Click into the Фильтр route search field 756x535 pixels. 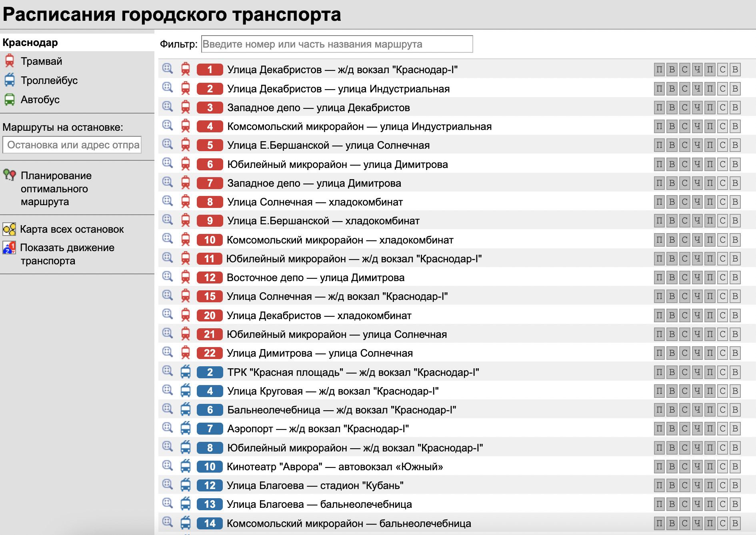click(x=337, y=44)
